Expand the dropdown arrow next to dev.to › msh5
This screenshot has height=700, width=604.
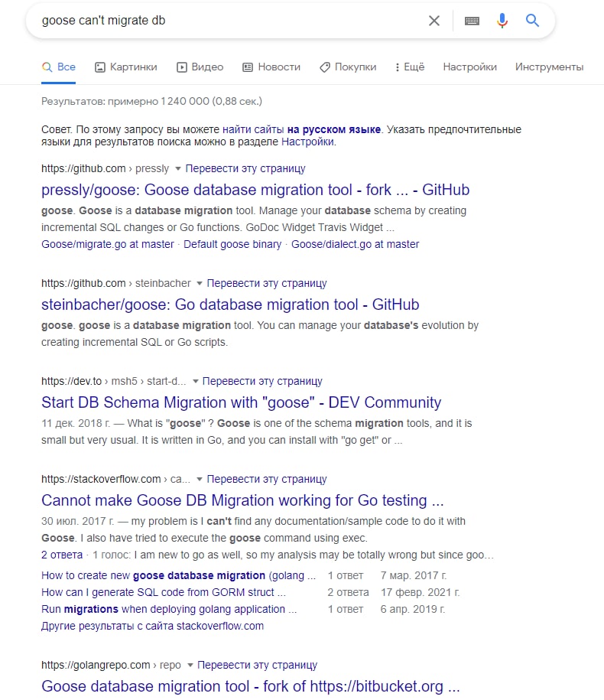click(195, 381)
